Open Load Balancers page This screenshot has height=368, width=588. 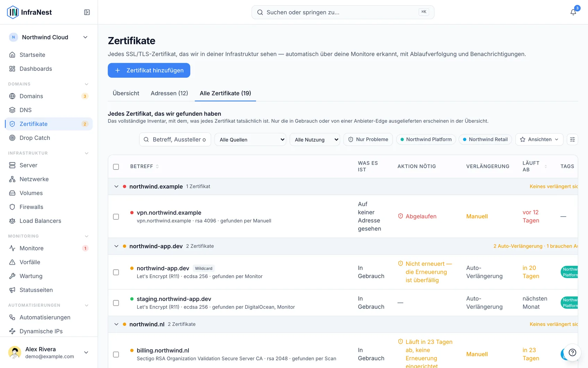click(x=49, y=221)
